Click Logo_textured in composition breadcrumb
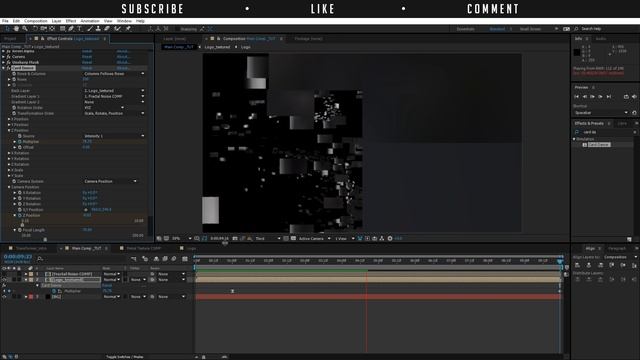The height and width of the screenshot is (360, 640). pos(218,47)
